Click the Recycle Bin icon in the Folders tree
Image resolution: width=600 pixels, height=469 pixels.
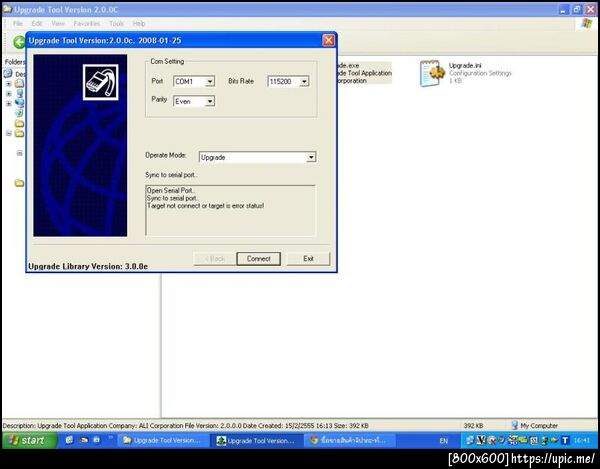tap(19, 113)
